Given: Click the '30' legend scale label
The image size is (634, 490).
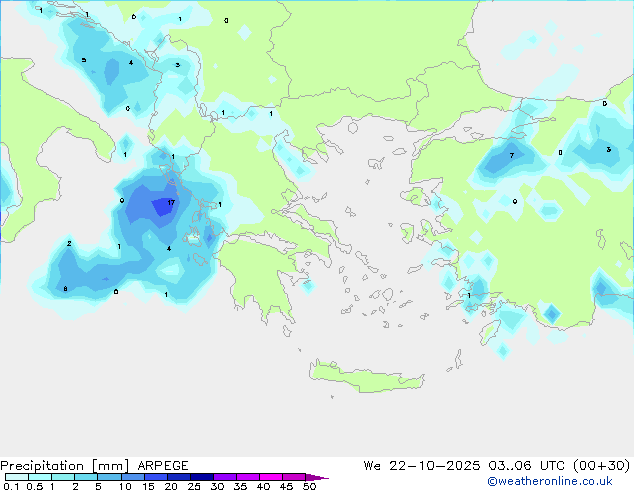Looking at the screenshot, I should tap(217, 486).
